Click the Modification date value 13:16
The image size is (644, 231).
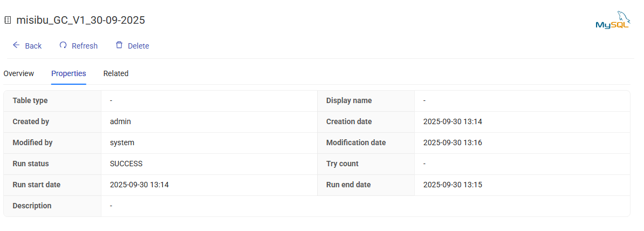coord(453,142)
